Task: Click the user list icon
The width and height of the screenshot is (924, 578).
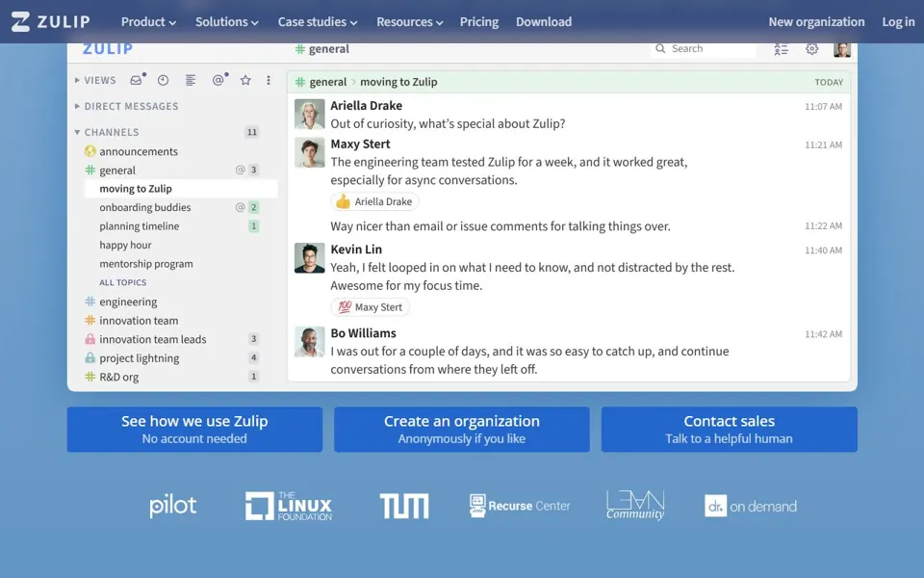Action: point(781,49)
